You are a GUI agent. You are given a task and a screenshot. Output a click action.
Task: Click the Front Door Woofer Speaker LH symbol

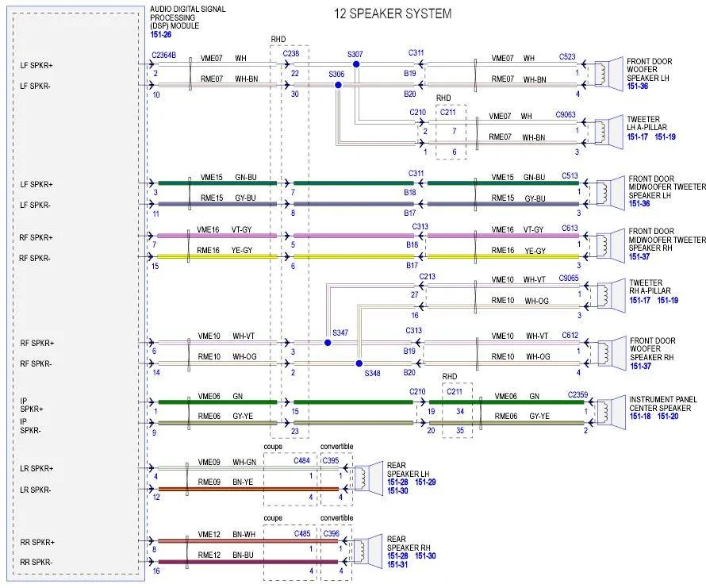tap(608, 74)
